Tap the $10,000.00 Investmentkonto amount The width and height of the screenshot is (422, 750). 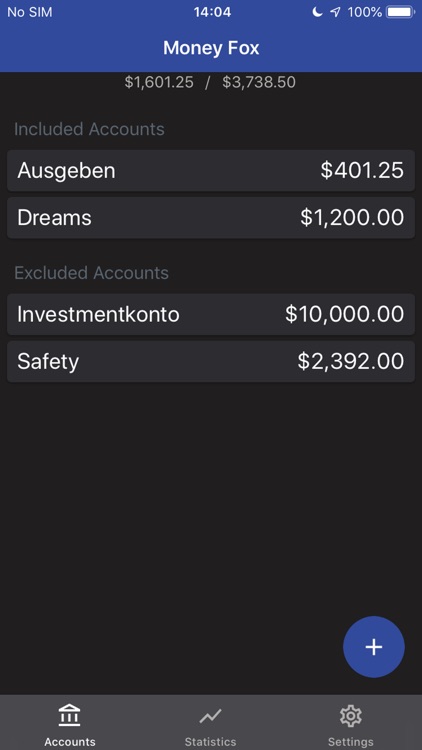(344, 314)
